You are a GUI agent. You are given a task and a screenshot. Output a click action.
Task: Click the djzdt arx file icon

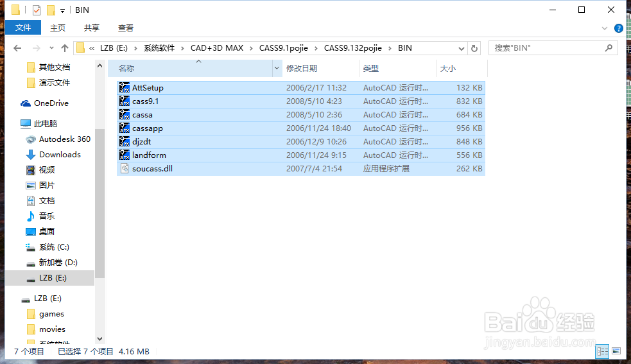coord(125,142)
